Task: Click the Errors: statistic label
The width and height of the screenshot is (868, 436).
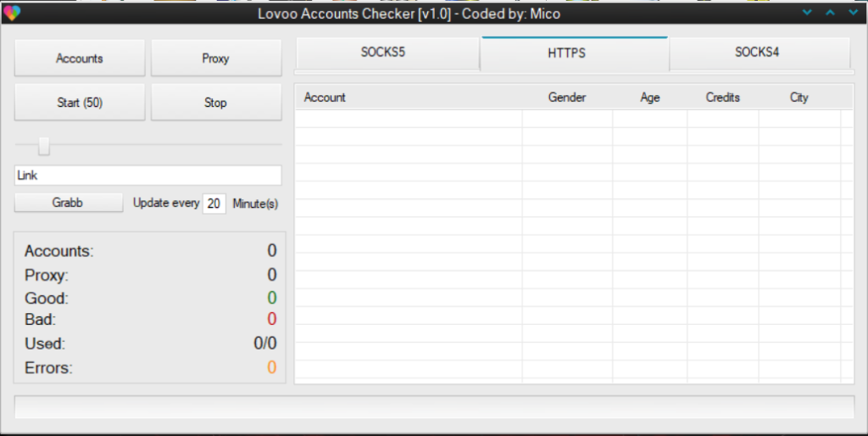Action: pos(48,368)
